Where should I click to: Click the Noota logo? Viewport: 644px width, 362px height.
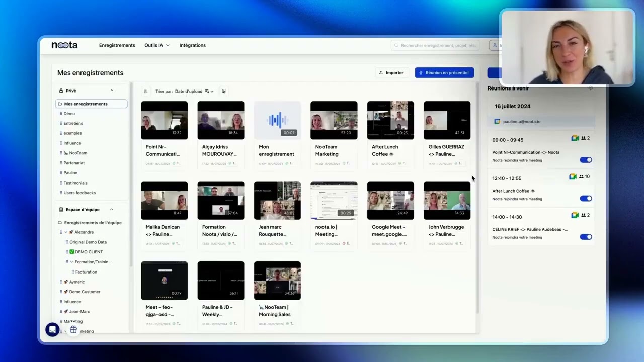(x=64, y=45)
